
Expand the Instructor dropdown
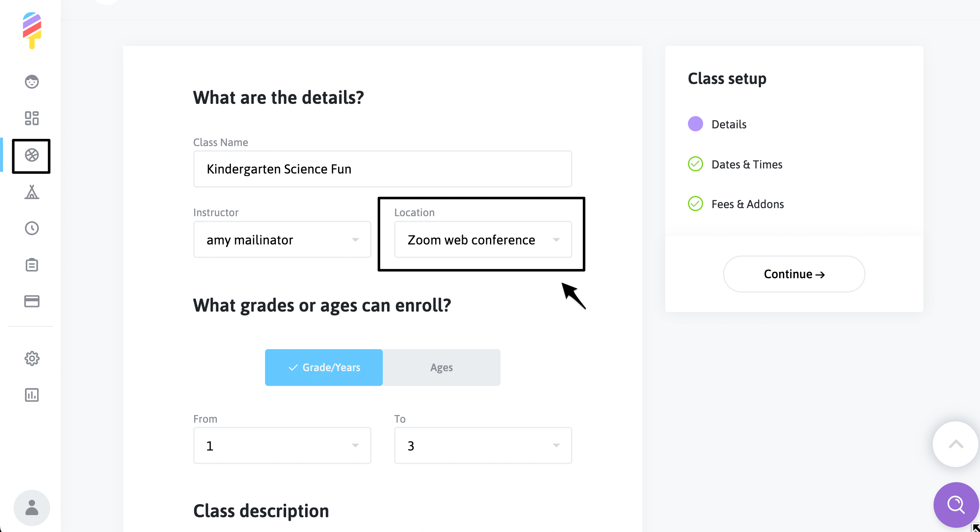coord(282,240)
